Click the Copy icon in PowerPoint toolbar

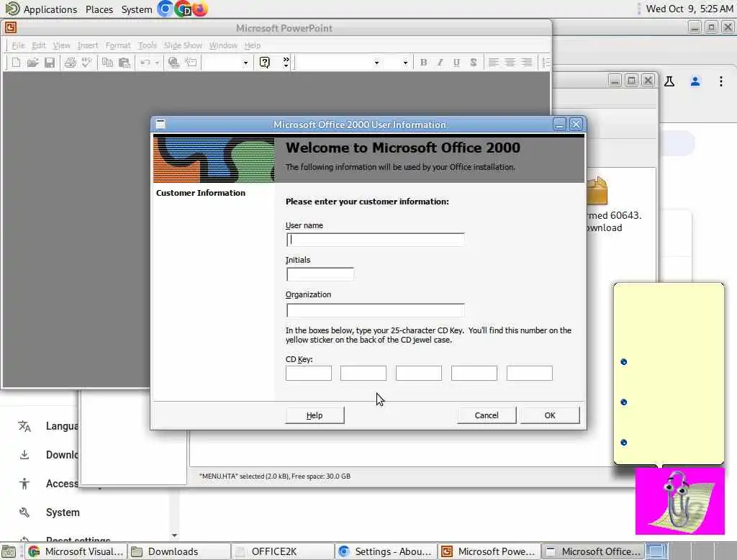(x=108, y=63)
